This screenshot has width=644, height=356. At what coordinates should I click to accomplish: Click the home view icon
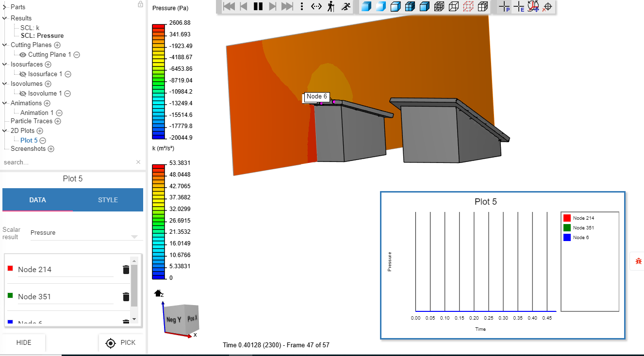coord(158,293)
